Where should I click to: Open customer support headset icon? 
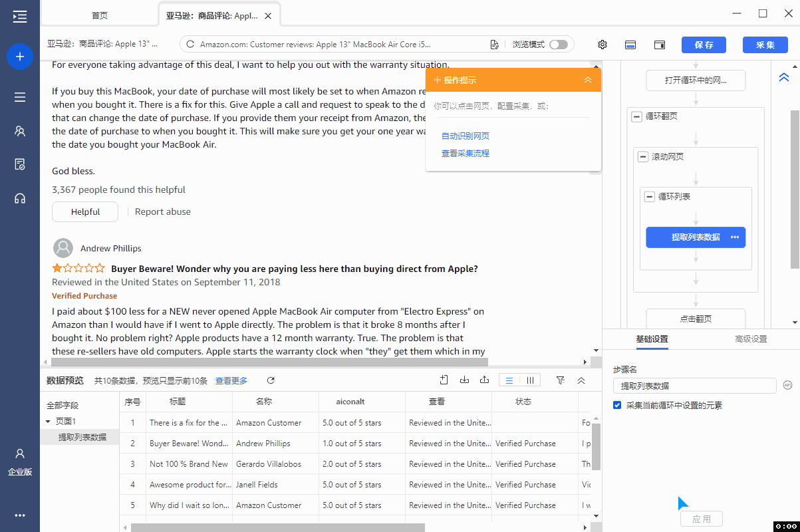pos(20,198)
